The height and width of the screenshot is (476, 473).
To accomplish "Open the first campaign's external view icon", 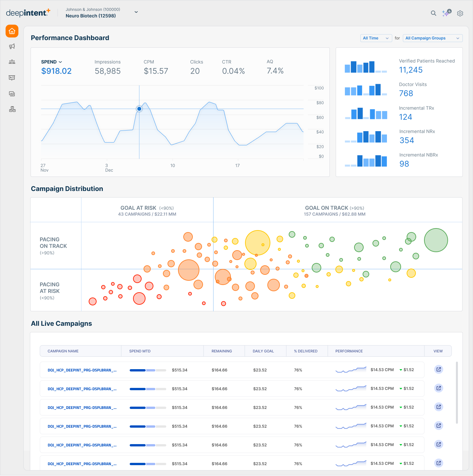I will coord(439,369).
